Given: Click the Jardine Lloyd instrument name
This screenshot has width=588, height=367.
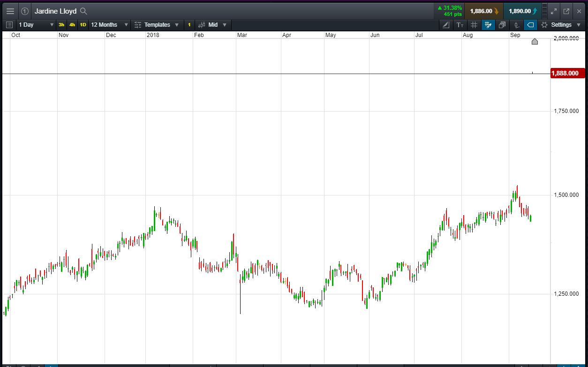Looking at the screenshot, I should (x=55, y=11).
